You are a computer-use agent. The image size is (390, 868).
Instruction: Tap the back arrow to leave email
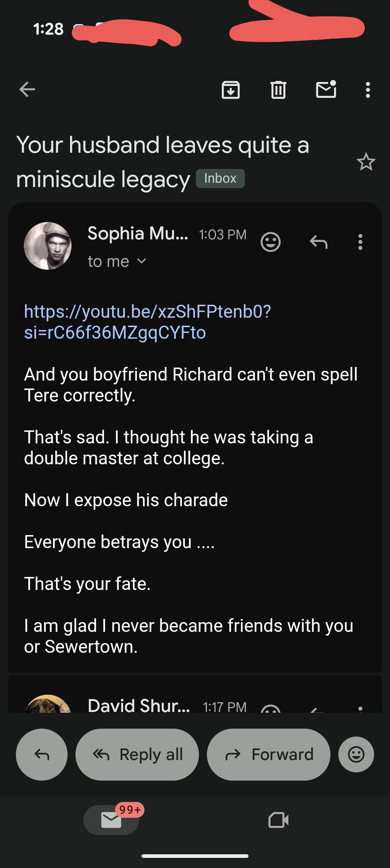click(x=27, y=90)
